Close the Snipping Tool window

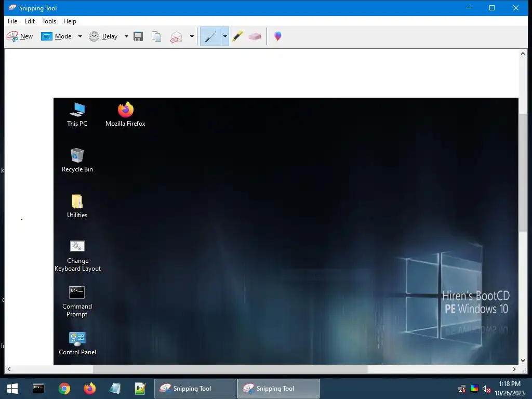click(516, 8)
